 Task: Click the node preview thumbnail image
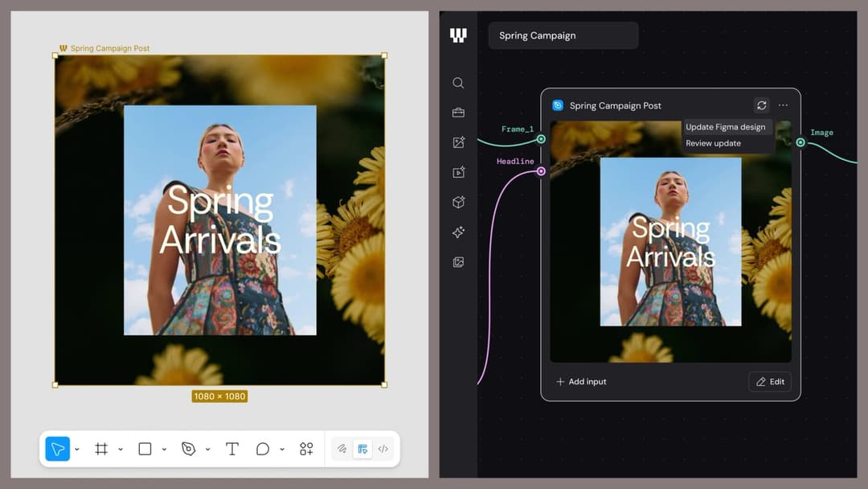click(x=670, y=241)
